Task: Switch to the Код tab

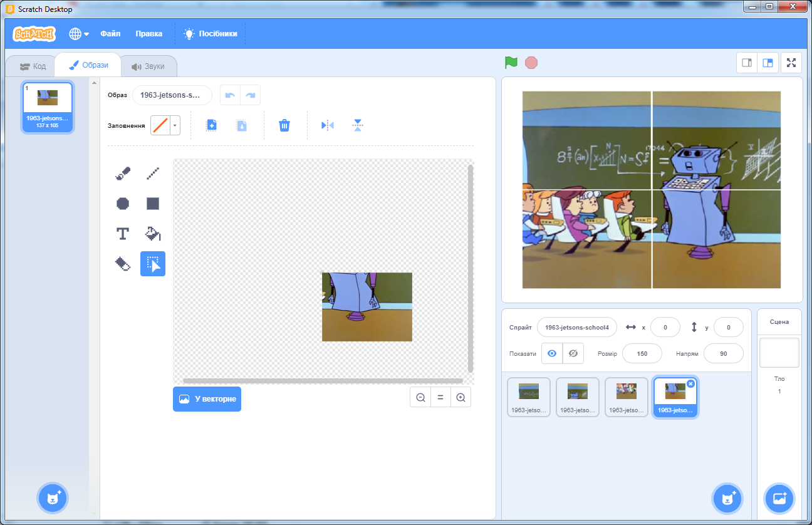Action: click(33, 66)
